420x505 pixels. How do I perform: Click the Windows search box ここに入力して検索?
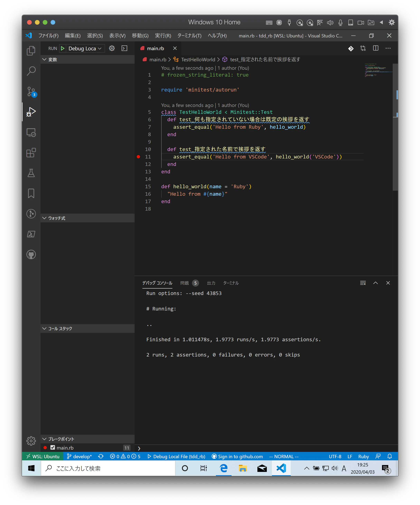pos(108,468)
